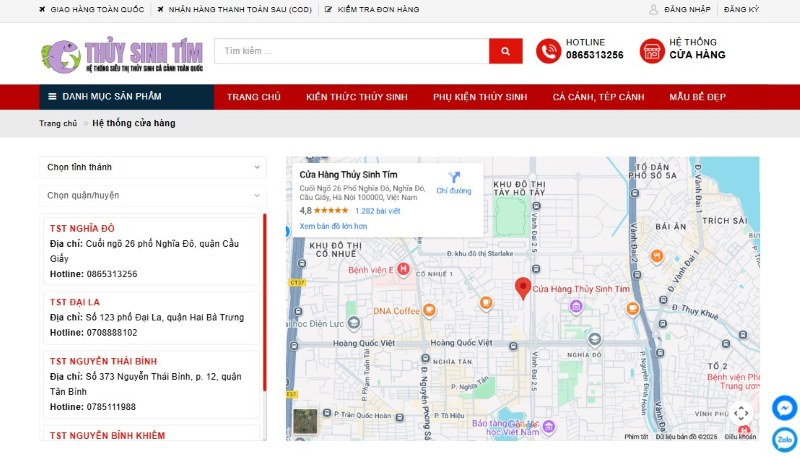Click Nhận hàng thanh toán sau (COD) text
Viewport: 800px width, 457px height.
point(240,9)
